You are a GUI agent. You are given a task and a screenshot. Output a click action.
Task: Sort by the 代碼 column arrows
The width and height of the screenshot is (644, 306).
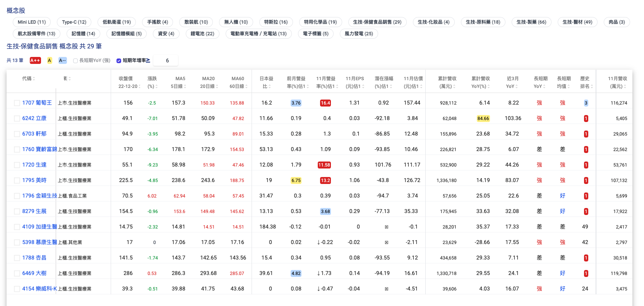(x=34, y=79)
